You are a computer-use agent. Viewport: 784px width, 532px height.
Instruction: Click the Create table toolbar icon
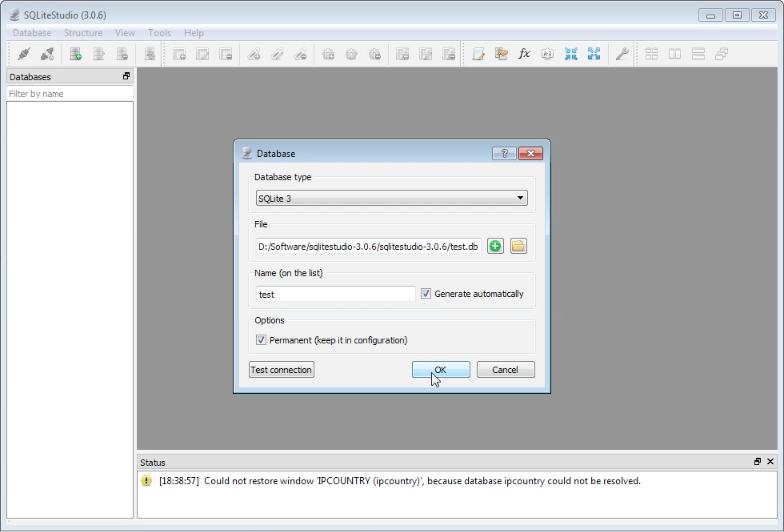pos(180,54)
